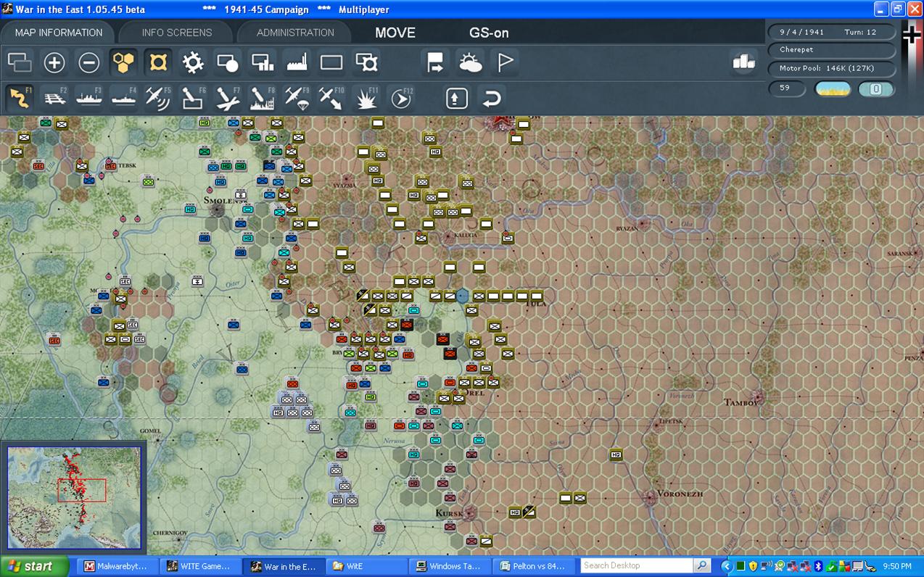
Task: Switch to MAP INFORMATION tab
Action: point(59,33)
